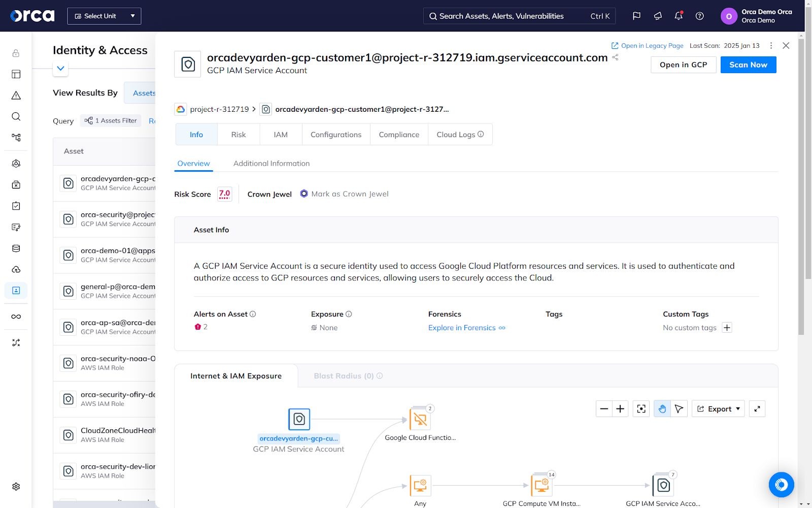The width and height of the screenshot is (812, 508).
Task: Open the hexagon gear icon in sidebar
Action: 16,164
